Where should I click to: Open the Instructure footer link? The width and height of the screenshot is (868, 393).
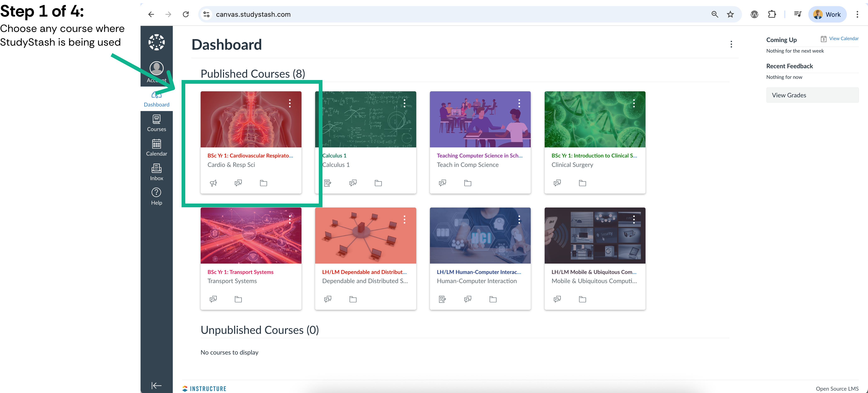(204, 389)
